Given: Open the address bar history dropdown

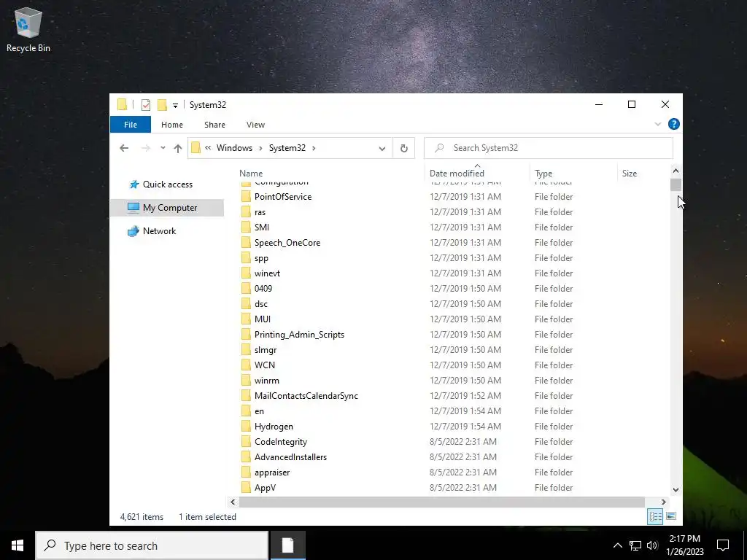Looking at the screenshot, I should (382, 149).
